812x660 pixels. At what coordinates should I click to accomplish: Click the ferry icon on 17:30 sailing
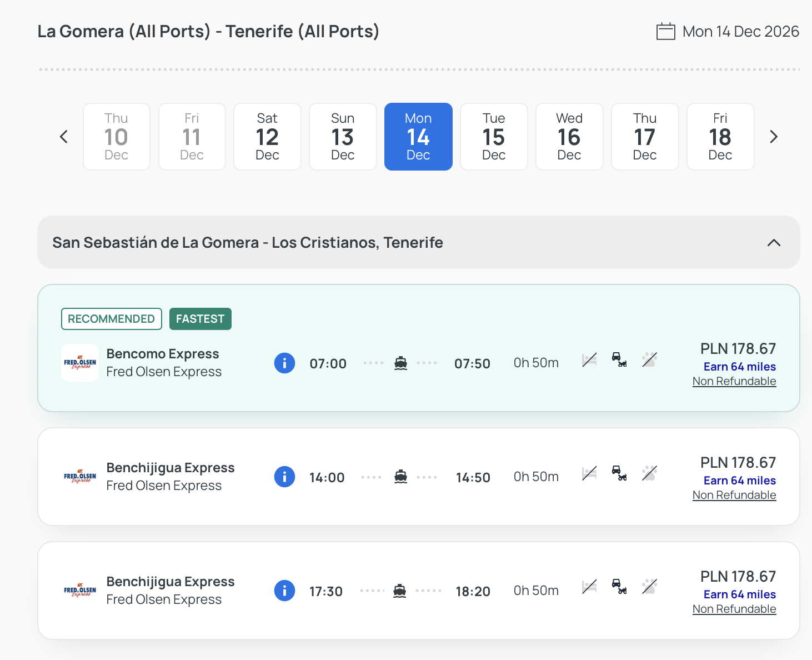click(x=400, y=591)
